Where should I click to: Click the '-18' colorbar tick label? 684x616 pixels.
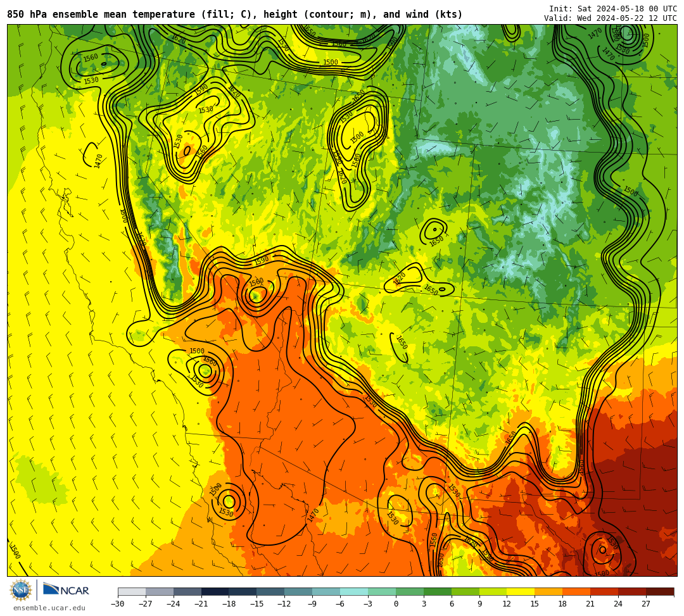[229, 604]
